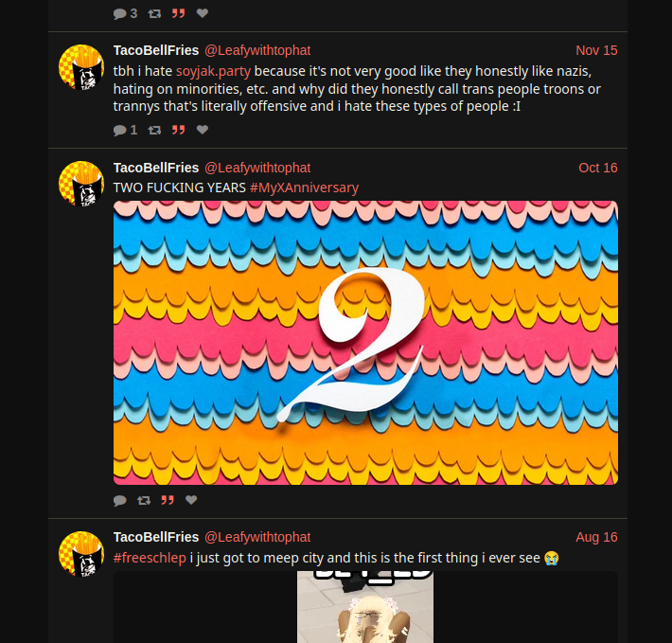Open the #freeschlep hashtag
The image size is (672, 643).
pyautogui.click(x=150, y=558)
